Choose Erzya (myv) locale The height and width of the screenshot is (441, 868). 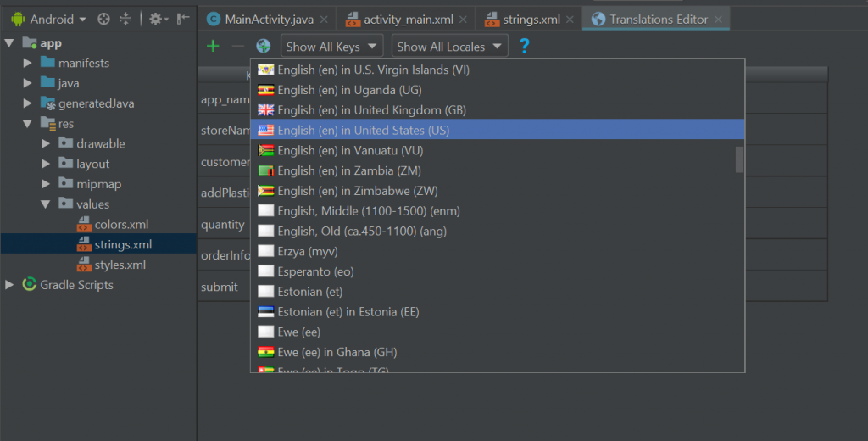[x=498, y=252]
